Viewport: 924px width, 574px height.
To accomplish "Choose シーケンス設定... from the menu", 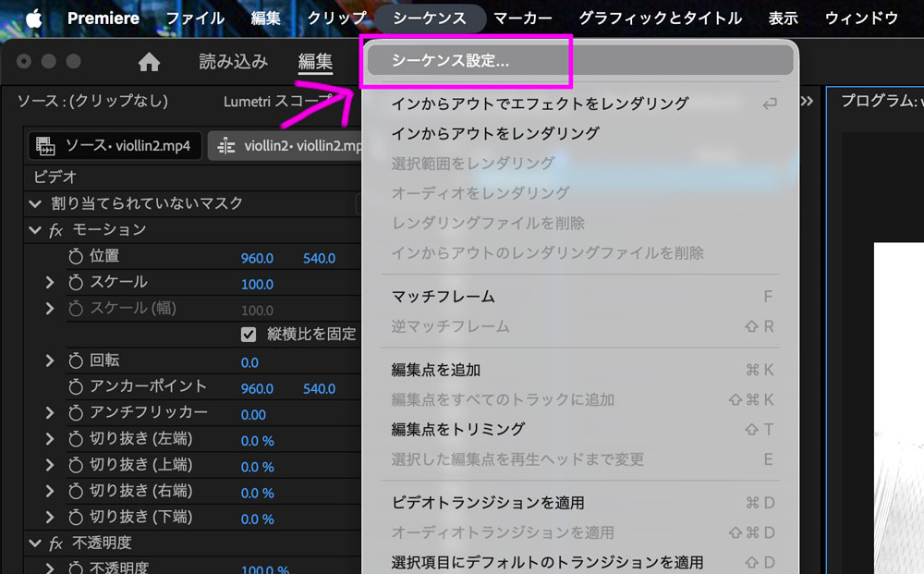I will [450, 61].
